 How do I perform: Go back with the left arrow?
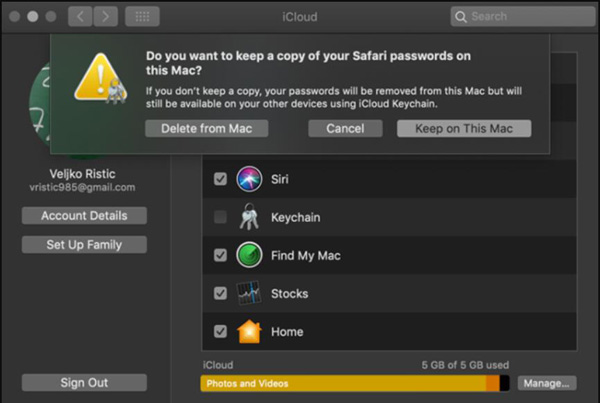coord(80,16)
